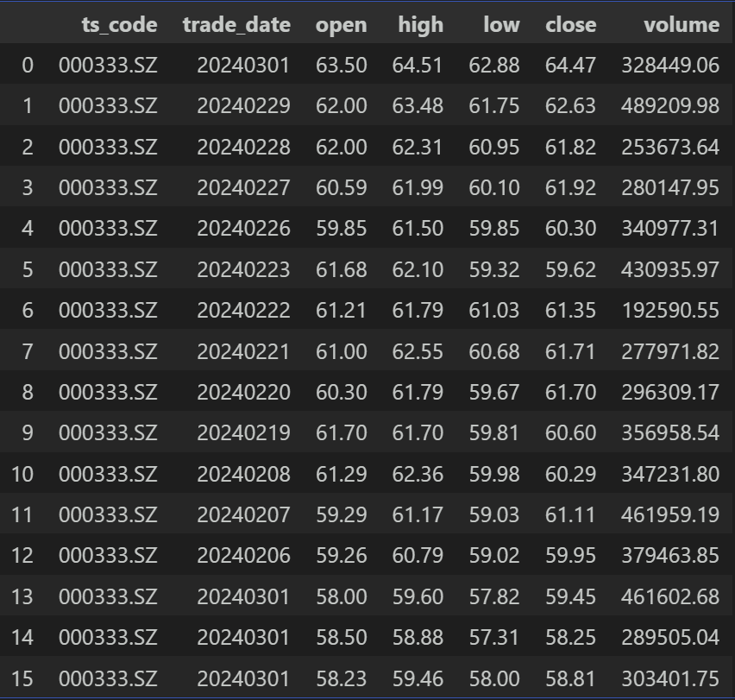Select the close column header
The height and width of the screenshot is (700, 735).
570,25
